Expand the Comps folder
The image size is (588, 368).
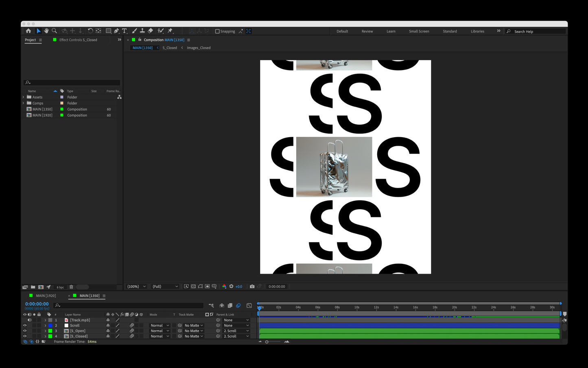(x=24, y=103)
